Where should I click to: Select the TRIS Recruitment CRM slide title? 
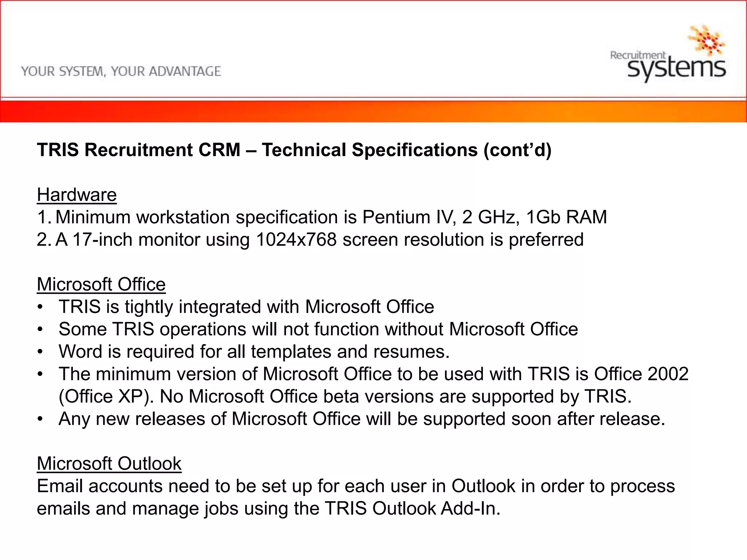coord(294,150)
